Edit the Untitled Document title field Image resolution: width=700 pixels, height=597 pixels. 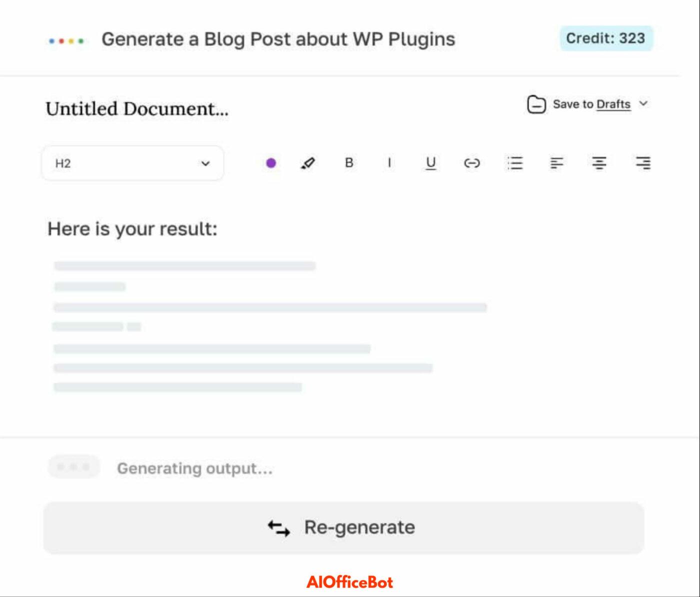click(137, 109)
